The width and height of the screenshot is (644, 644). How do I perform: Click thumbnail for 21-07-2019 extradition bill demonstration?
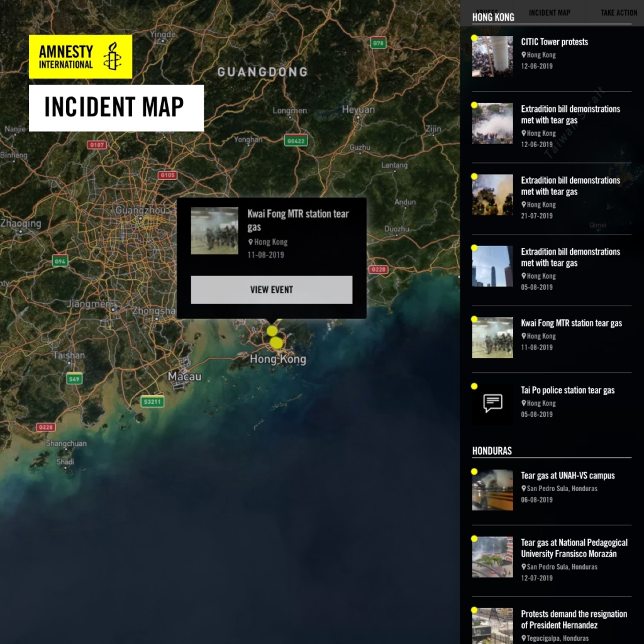coord(492,195)
